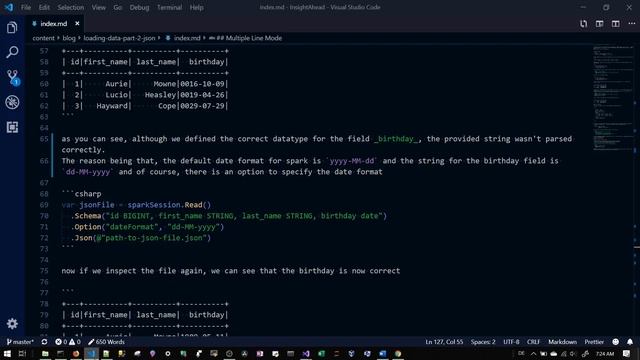Click '.Json(' code on line 72
The image size is (640, 360).
[83, 238]
